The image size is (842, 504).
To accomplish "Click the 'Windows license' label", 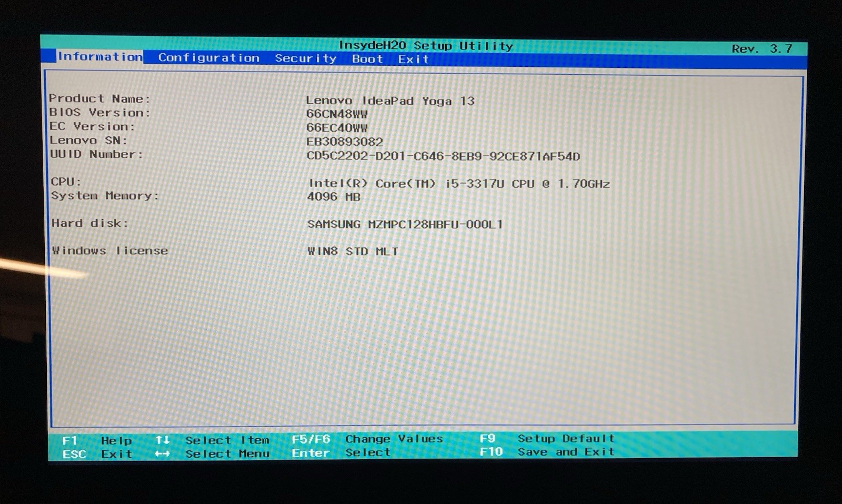I will [x=109, y=251].
